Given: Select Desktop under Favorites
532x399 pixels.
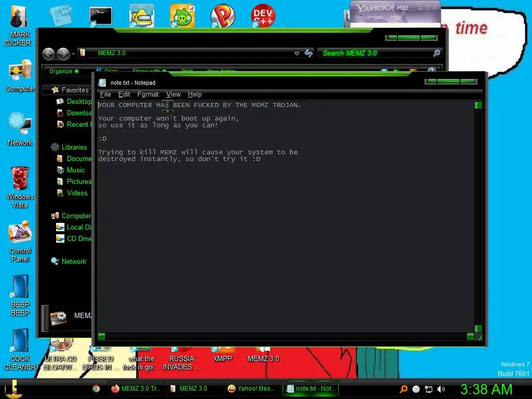Looking at the screenshot, I should 75,101.
